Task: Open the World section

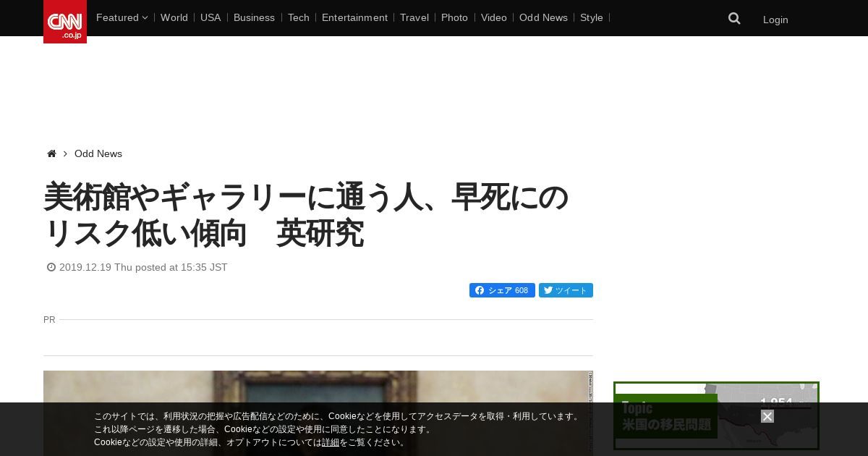Action: click(174, 17)
